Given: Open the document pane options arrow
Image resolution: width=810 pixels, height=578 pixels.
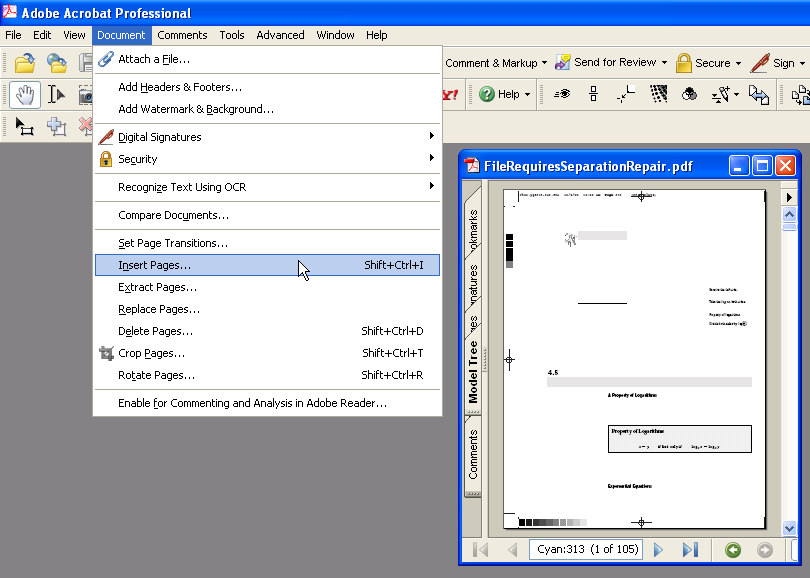Looking at the screenshot, I should click(x=789, y=197).
